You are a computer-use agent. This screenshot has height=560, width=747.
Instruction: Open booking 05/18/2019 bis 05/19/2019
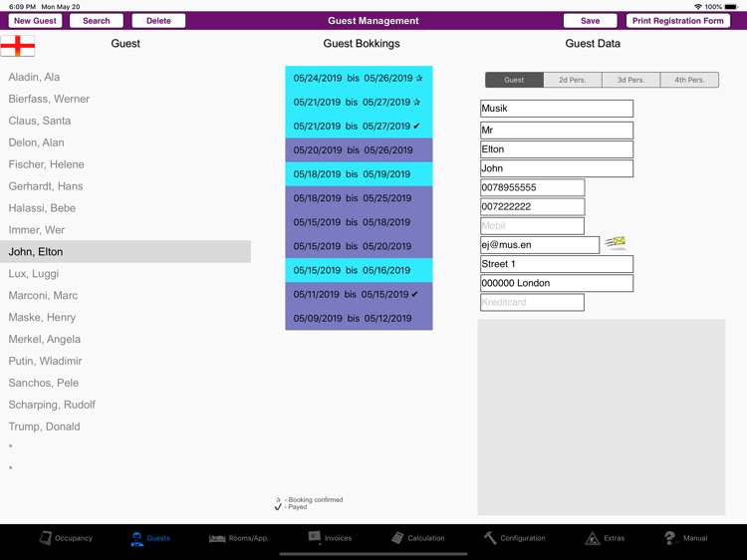tap(359, 174)
